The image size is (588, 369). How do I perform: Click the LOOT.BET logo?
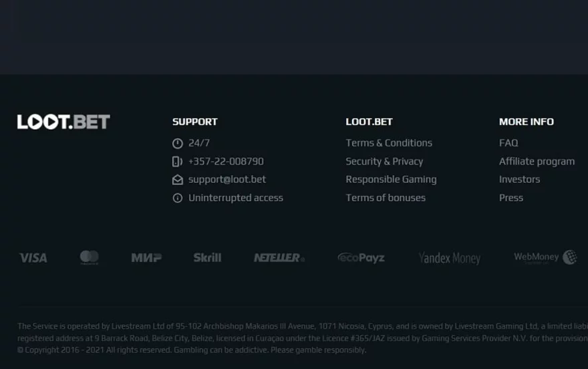click(63, 122)
